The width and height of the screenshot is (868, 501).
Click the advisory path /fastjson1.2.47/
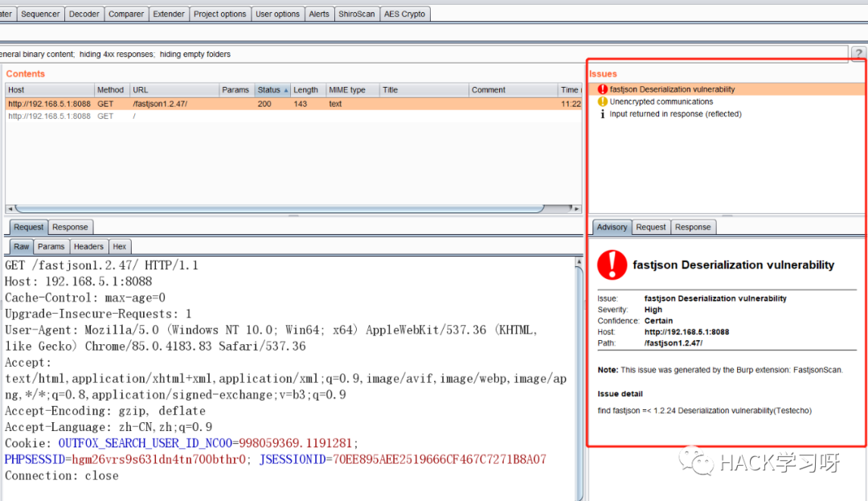point(674,343)
